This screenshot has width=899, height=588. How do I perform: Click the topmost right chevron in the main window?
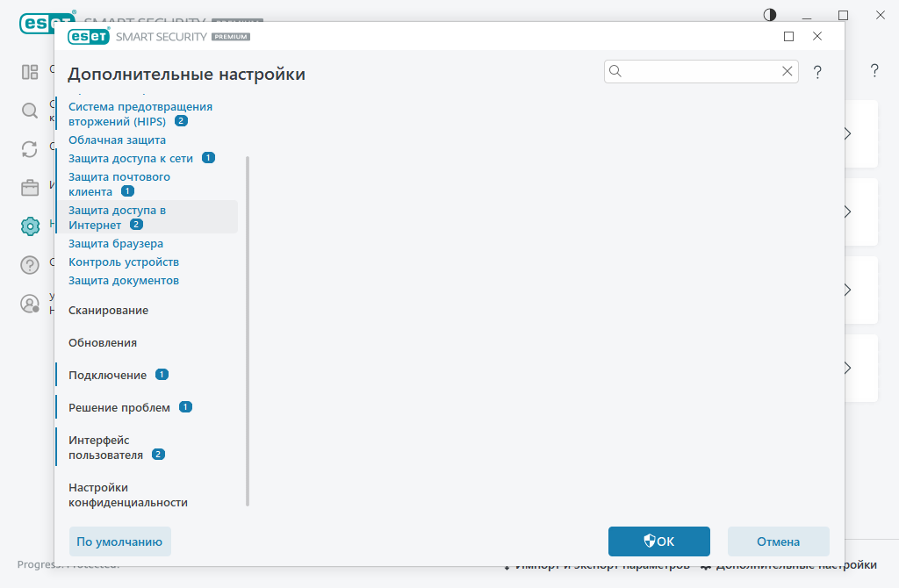click(847, 133)
